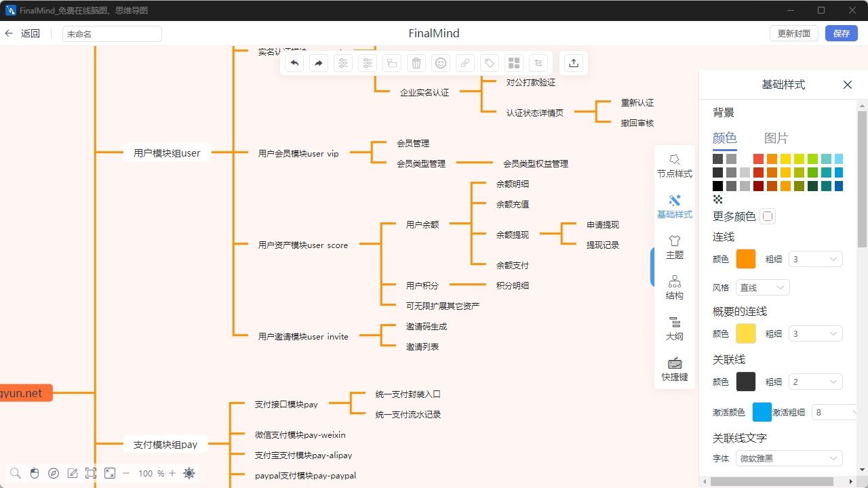This screenshot has width=868, height=488.
Task: Open the 连线 风格 line style dropdown
Action: pos(762,287)
